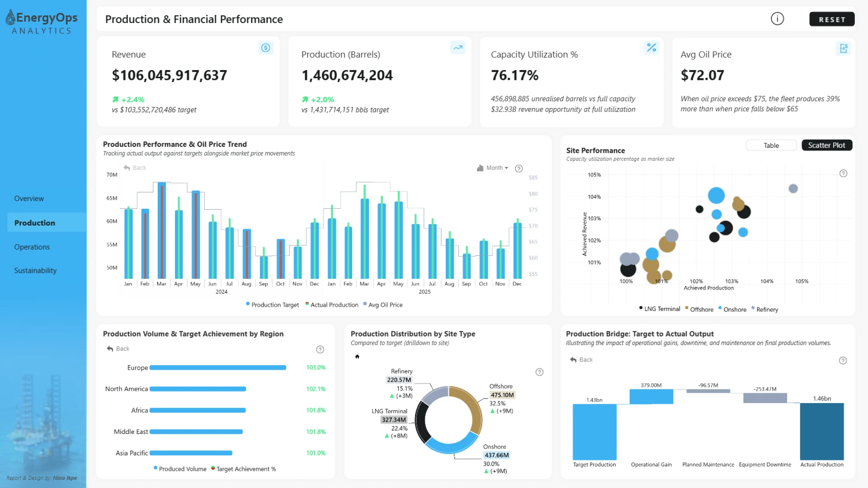Open the Overview page
Screen dimensions: 868x488
[x=29, y=199]
